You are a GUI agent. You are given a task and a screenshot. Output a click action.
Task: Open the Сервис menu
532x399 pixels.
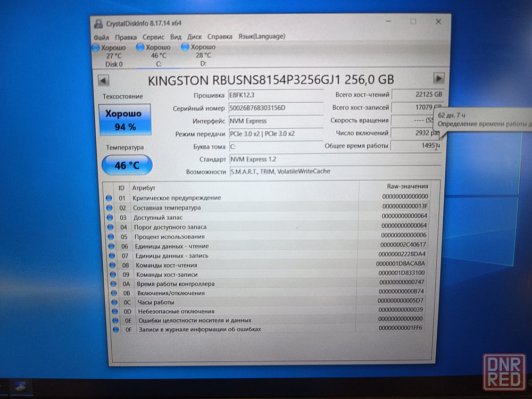click(153, 37)
